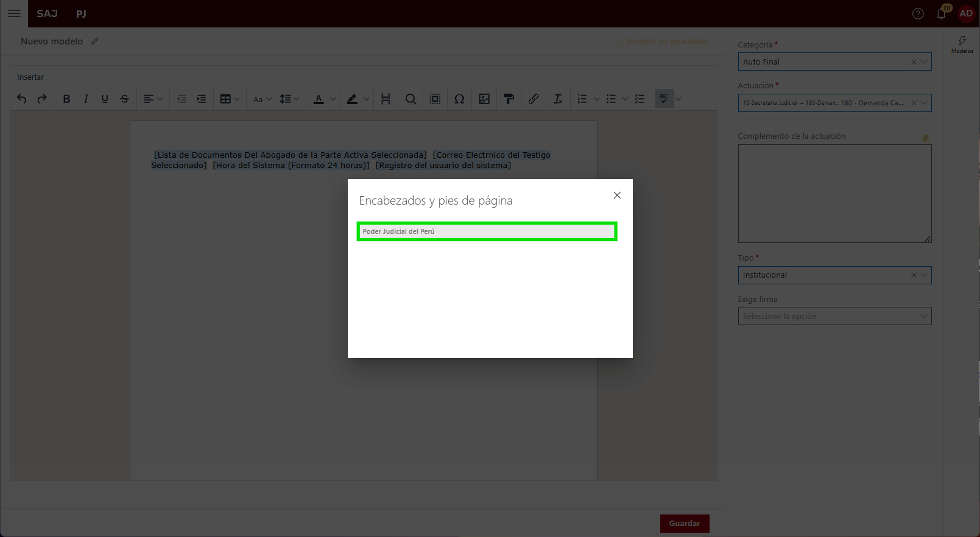
Task: Click the insert link chain icon
Action: pyautogui.click(x=534, y=99)
